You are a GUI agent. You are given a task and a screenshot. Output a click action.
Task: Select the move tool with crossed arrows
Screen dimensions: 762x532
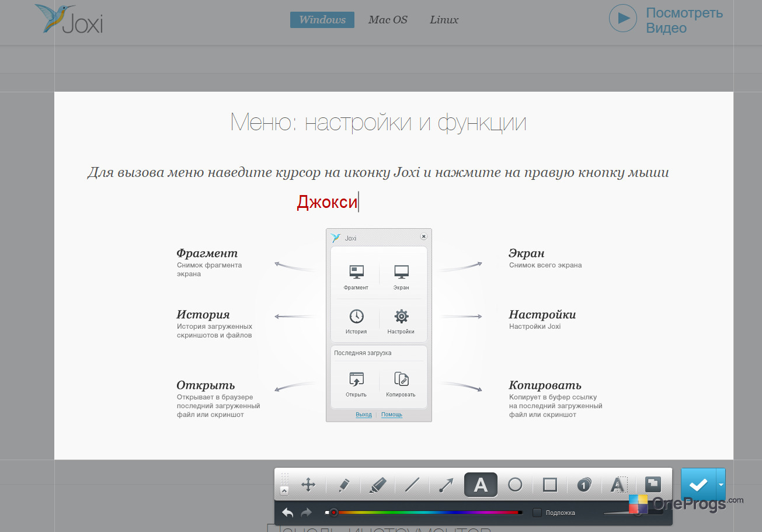coord(308,485)
